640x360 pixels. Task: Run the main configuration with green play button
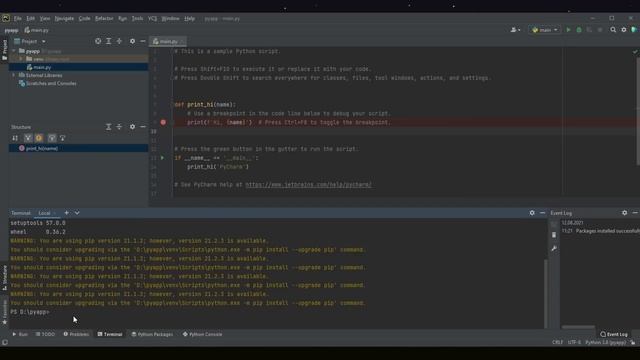tap(568, 30)
